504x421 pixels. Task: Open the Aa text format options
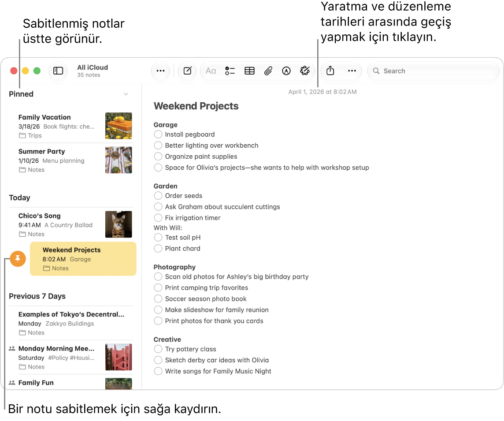[x=211, y=71]
